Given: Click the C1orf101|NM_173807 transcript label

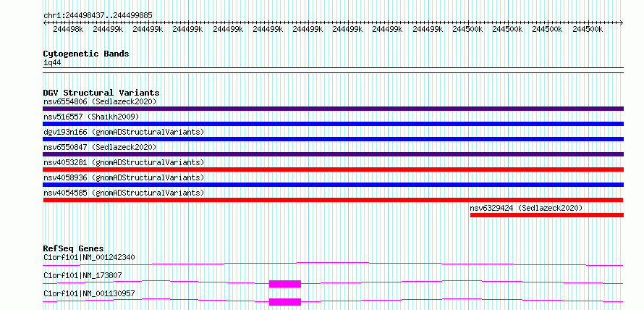Looking at the screenshot, I should tap(82, 275).
